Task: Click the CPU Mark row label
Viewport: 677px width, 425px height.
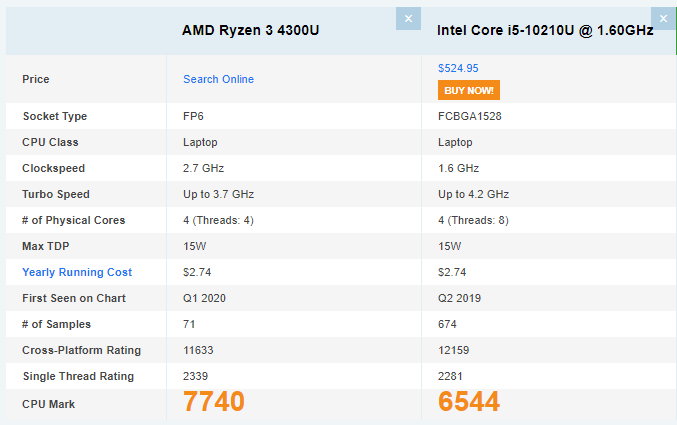Action: pyautogui.click(x=48, y=404)
